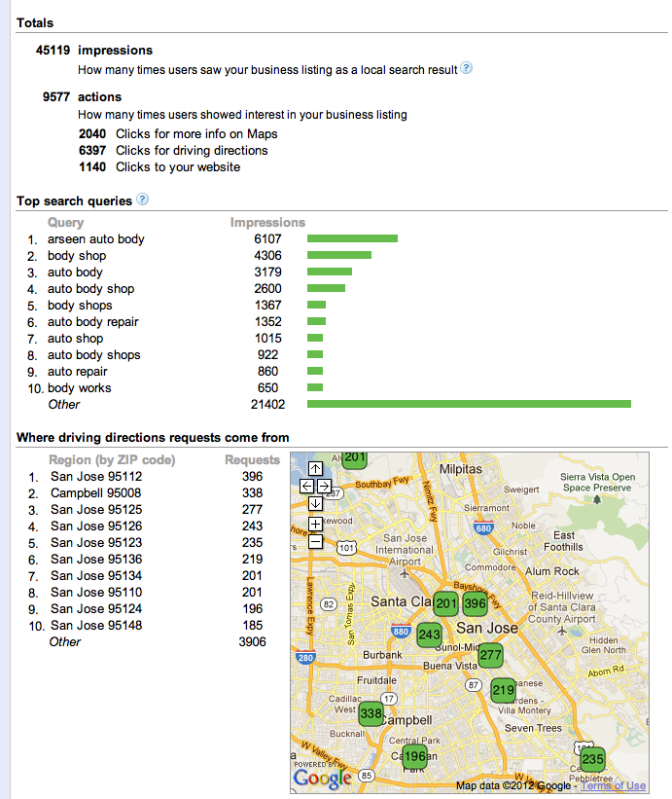Open help icon next to impressions description
672x799 pixels.
466,68
